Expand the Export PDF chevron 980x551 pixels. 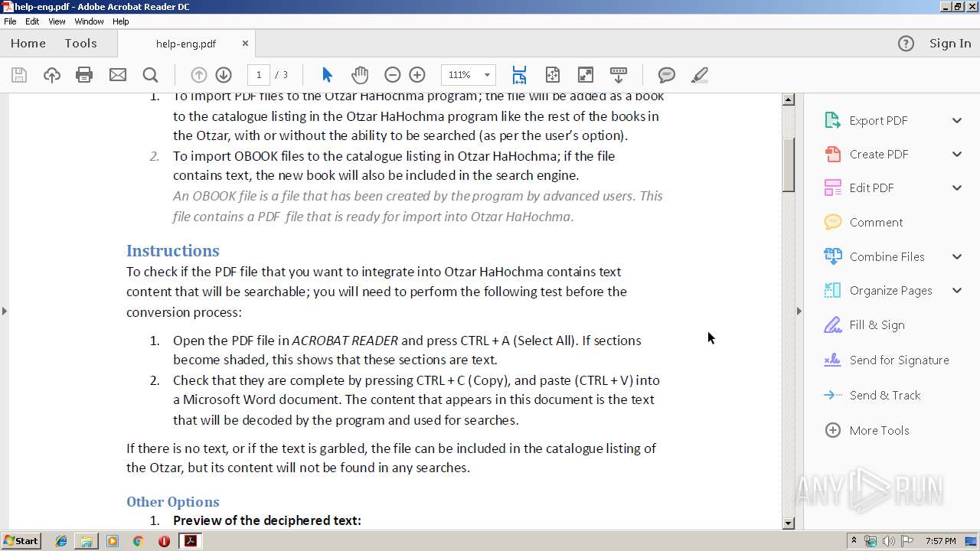pos(957,120)
